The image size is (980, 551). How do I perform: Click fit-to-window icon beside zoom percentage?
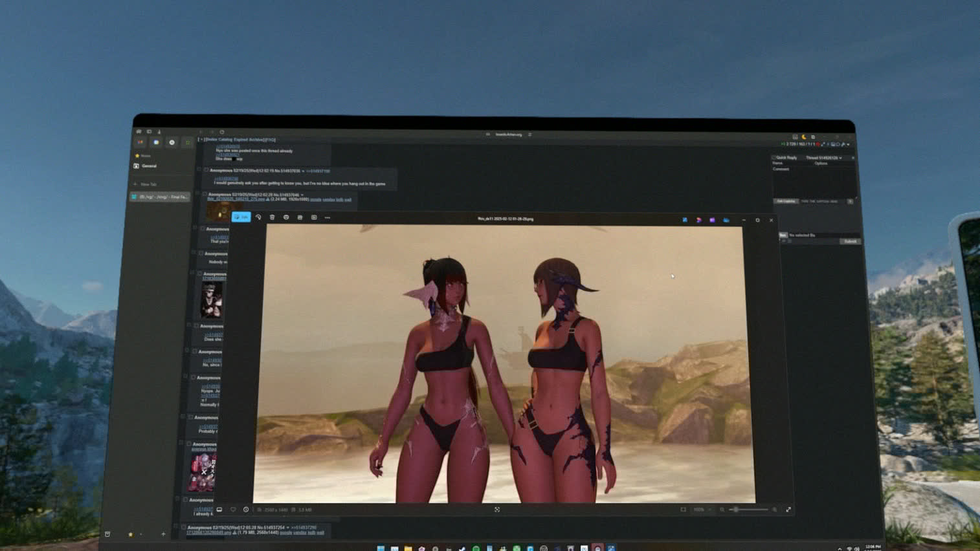pos(683,510)
